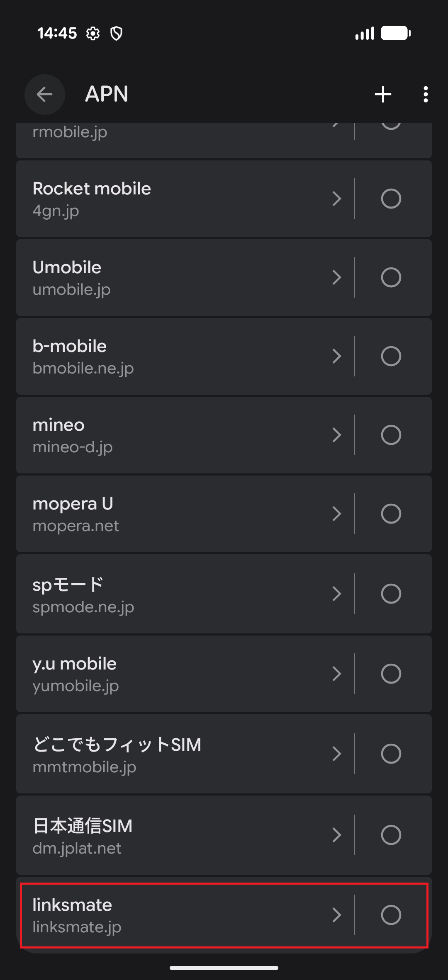Tap the signal strength indicator

tap(365, 34)
